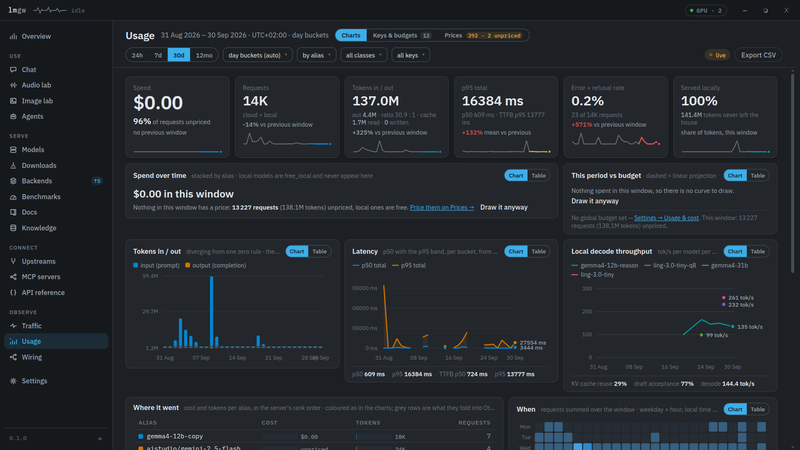Click the Error + refusal rate card
The width and height of the screenshot is (800, 450).
click(615, 117)
